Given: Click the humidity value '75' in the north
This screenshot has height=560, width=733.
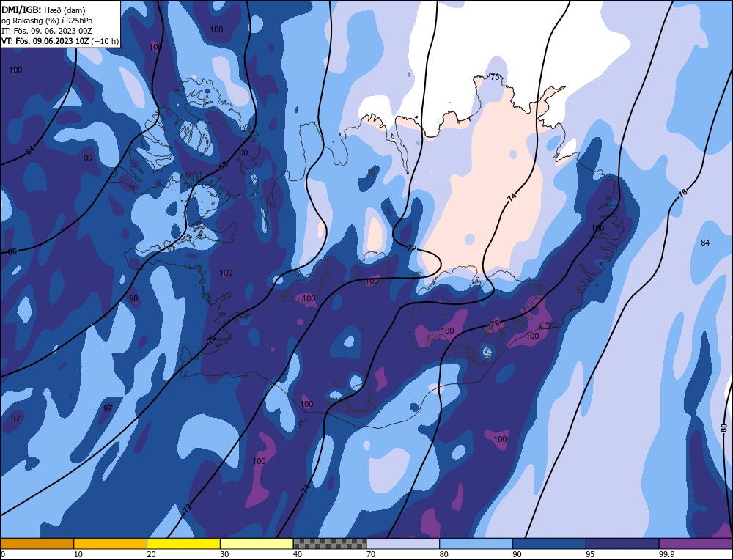Looking at the screenshot, I should pos(495,77).
